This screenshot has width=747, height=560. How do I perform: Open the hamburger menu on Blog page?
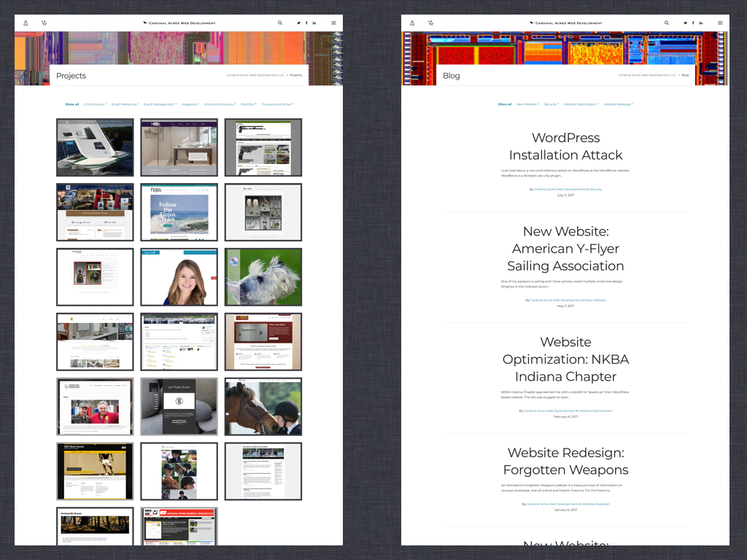720,23
